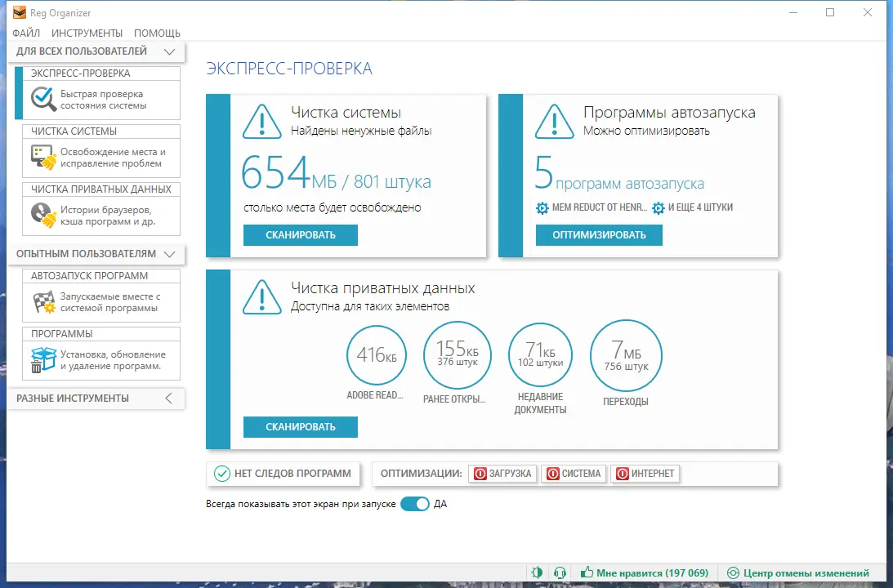Viewport: 893px width, 588px height.
Task: Click the Startup Programs flag icon in sidebar
Action: [x=43, y=301]
